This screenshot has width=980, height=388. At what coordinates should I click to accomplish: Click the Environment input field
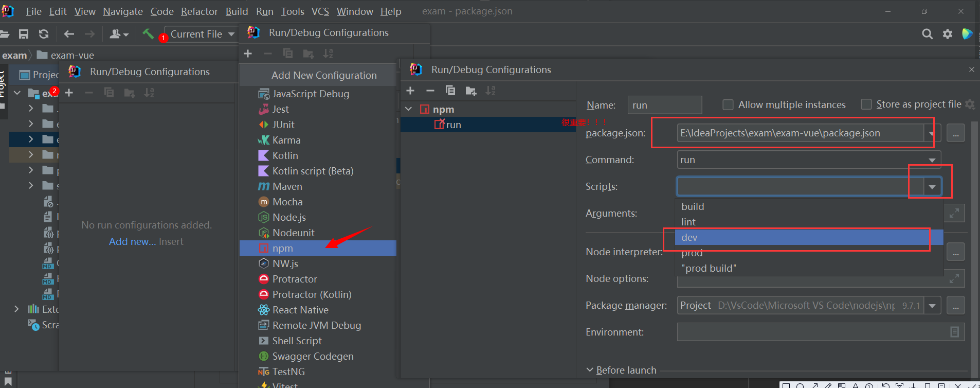821,332
